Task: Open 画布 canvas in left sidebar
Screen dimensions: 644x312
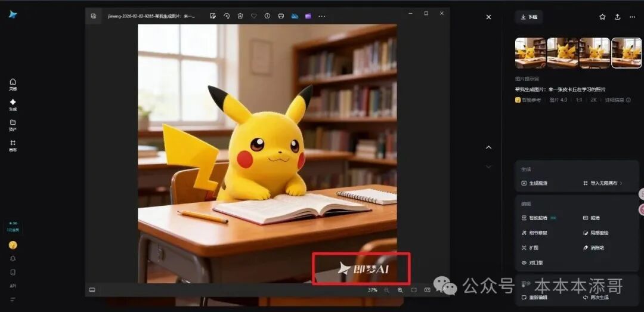Action: tap(13, 146)
